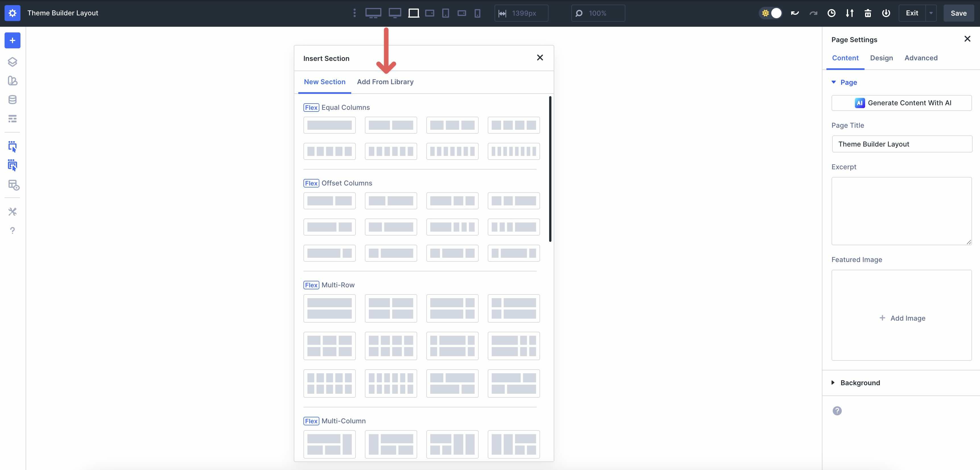Click the trash icon in the top bar
Viewport: 980px width, 470px height.
point(867,13)
